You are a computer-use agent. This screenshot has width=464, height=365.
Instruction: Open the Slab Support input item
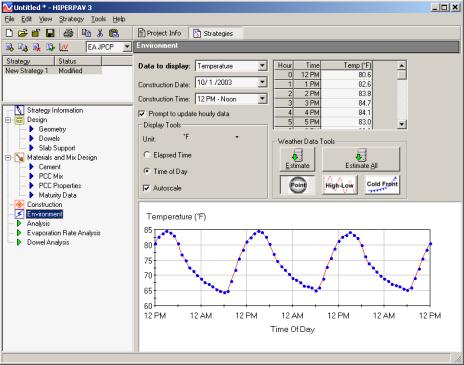57,148
